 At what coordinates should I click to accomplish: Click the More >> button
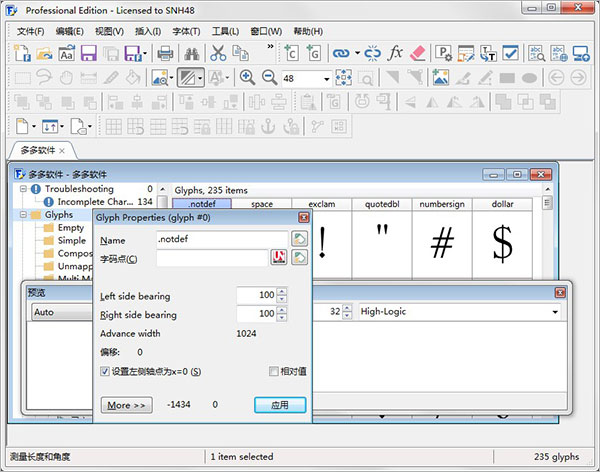click(126, 405)
